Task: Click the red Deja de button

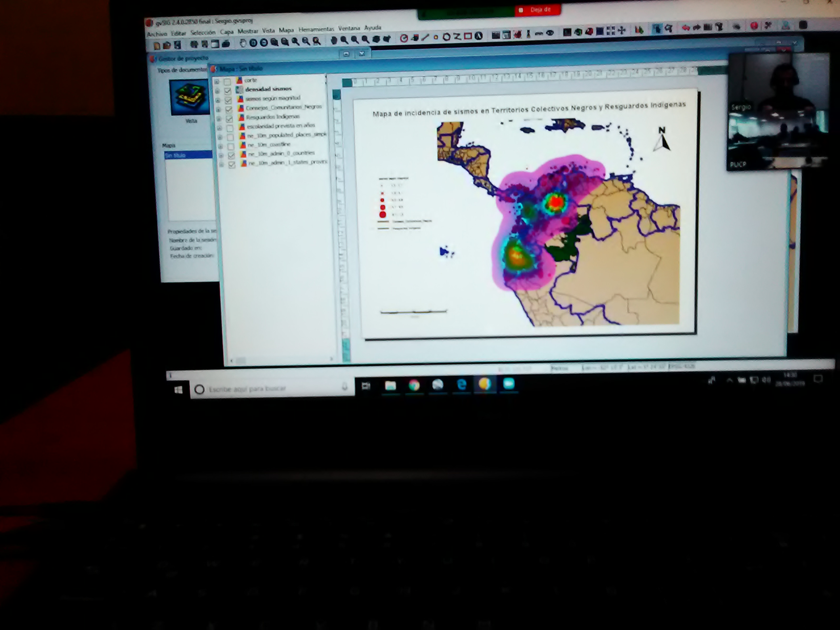Action: pyautogui.click(x=537, y=10)
